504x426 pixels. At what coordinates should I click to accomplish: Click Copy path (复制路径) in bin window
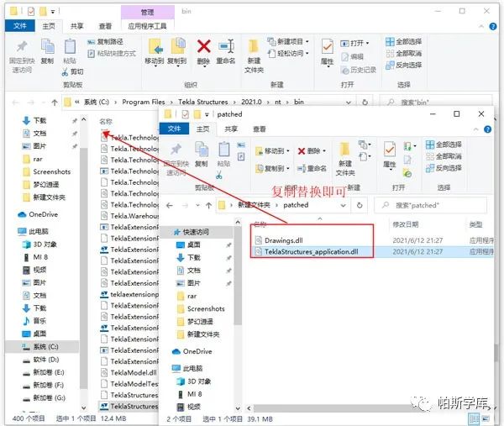coord(106,42)
